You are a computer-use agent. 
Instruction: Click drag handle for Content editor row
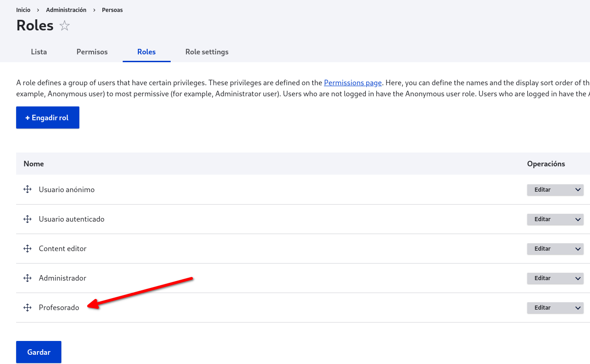[27, 248]
